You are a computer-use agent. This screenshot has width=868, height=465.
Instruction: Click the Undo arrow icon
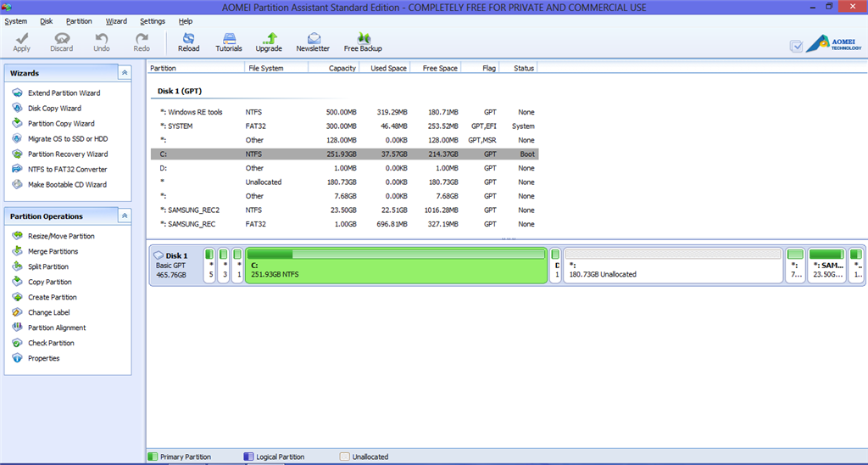(x=102, y=38)
